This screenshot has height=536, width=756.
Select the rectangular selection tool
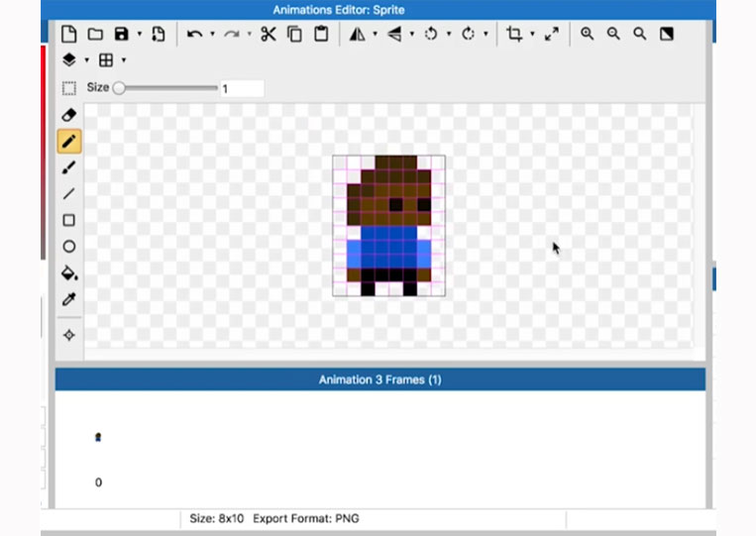click(x=69, y=88)
